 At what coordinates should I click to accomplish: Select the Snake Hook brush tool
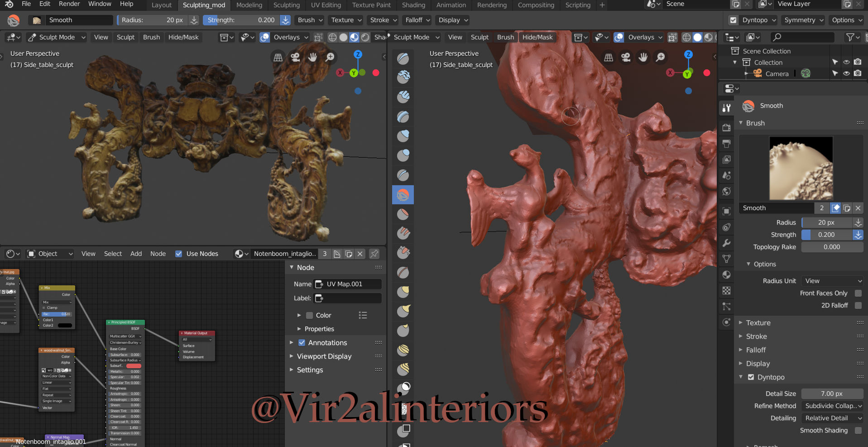click(x=403, y=312)
